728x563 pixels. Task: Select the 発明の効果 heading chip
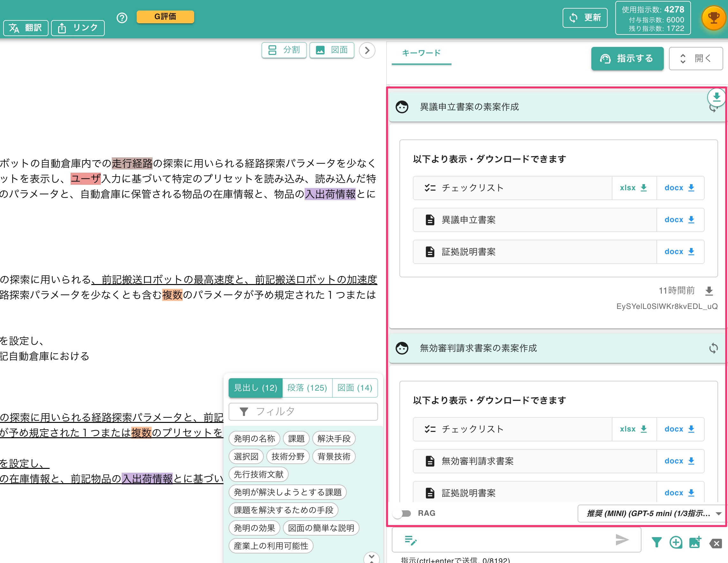click(254, 528)
